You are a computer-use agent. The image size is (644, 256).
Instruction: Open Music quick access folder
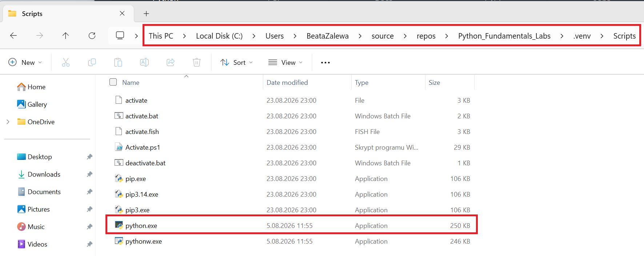[x=31, y=227]
